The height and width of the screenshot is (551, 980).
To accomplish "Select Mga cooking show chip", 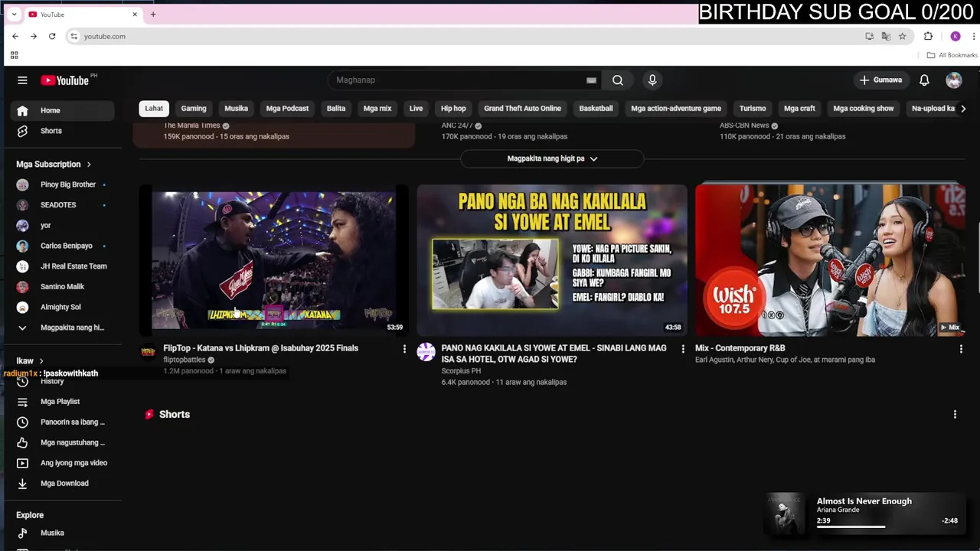I will [863, 109].
